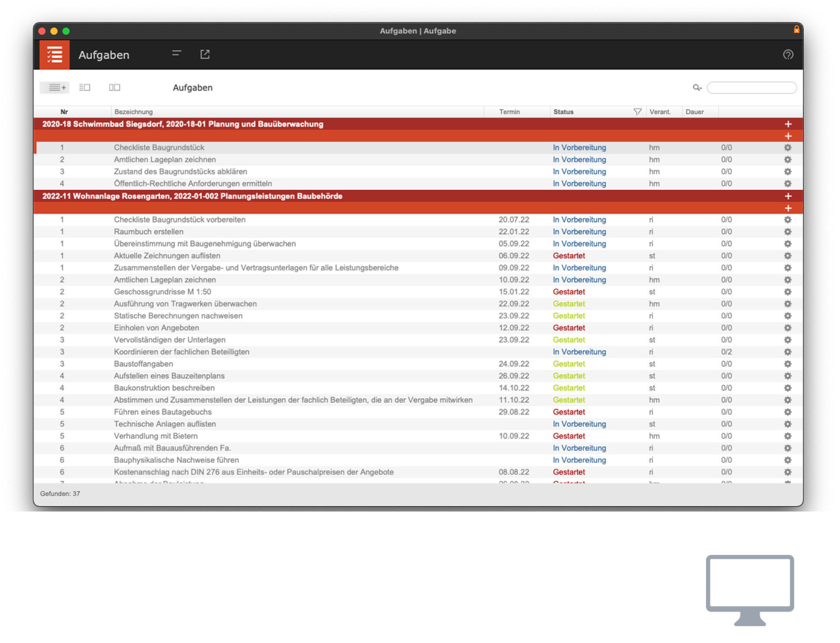840x643 pixels.
Task: Open gear for Checkliste Baugrundstück vorbereiten
Action: [788, 220]
